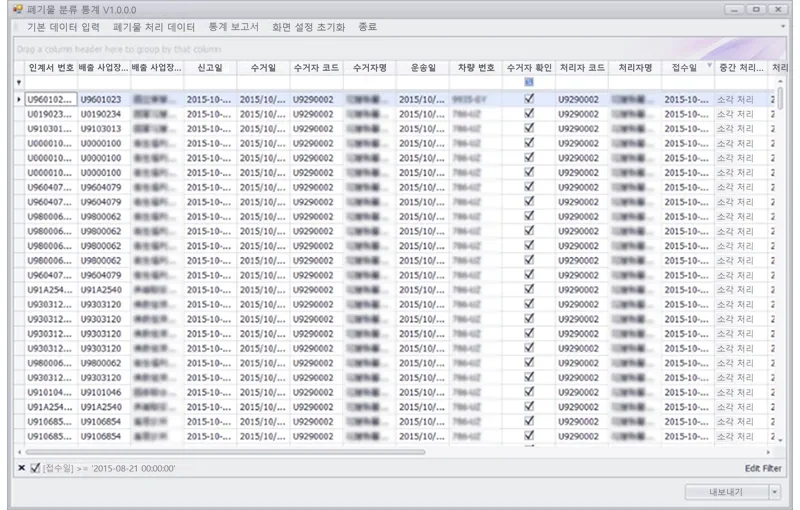Select the U960102... cell

[x=51, y=99]
